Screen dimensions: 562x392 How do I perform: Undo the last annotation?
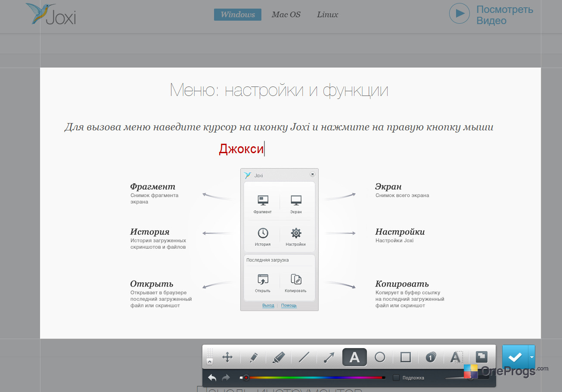click(212, 378)
